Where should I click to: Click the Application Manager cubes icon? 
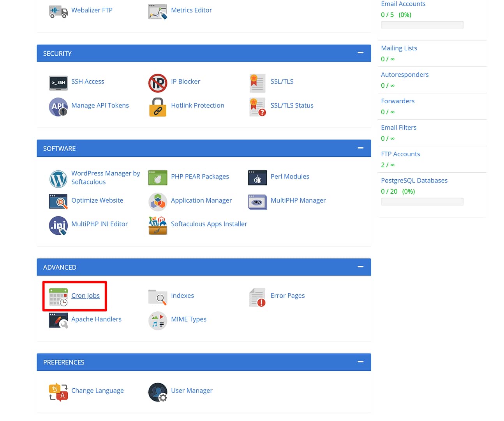point(158,202)
